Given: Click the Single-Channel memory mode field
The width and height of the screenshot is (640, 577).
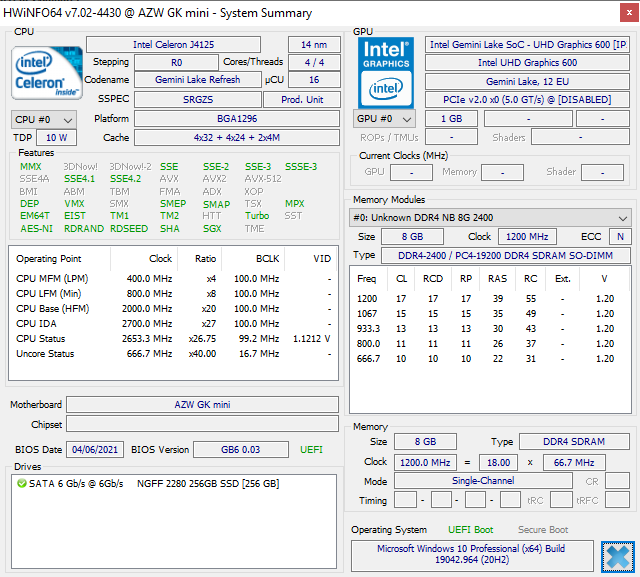Looking at the screenshot, I should coord(483,481).
